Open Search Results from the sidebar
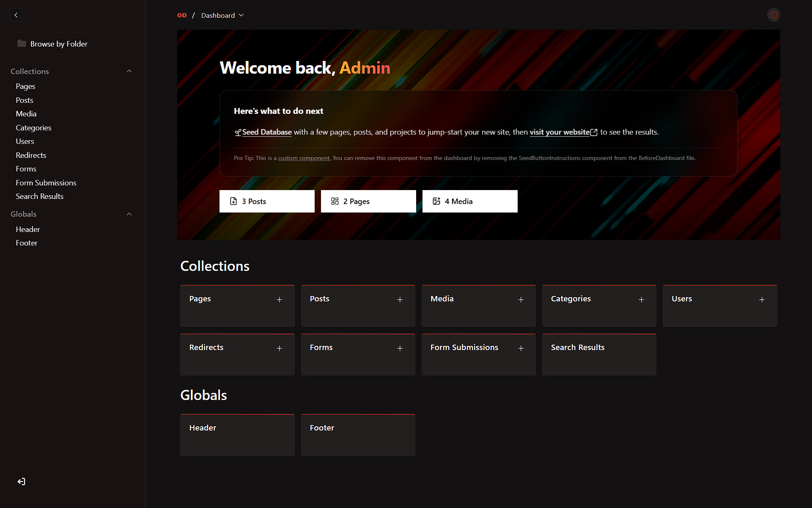Image resolution: width=812 pixels, height=508 pixels. coord(39,196)
